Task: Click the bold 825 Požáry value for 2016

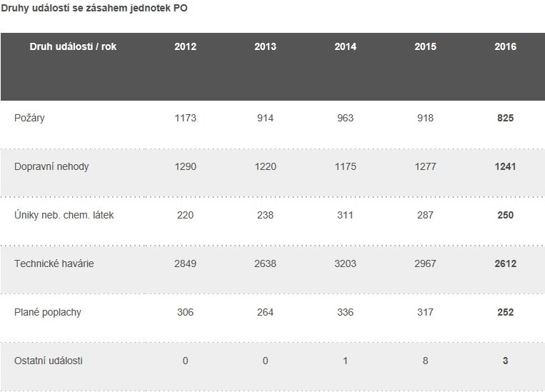Action: 506,118
